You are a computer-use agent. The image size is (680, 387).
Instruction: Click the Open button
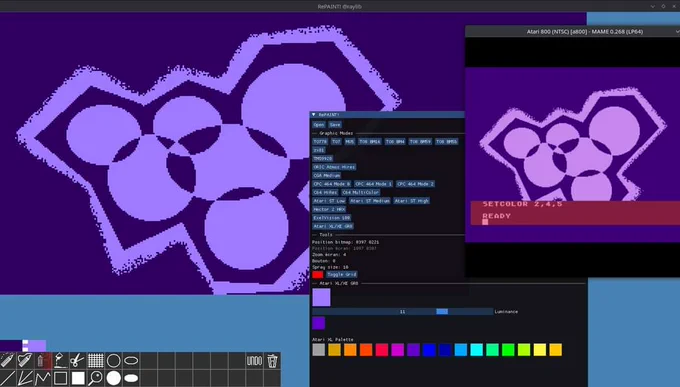point(318,125)
